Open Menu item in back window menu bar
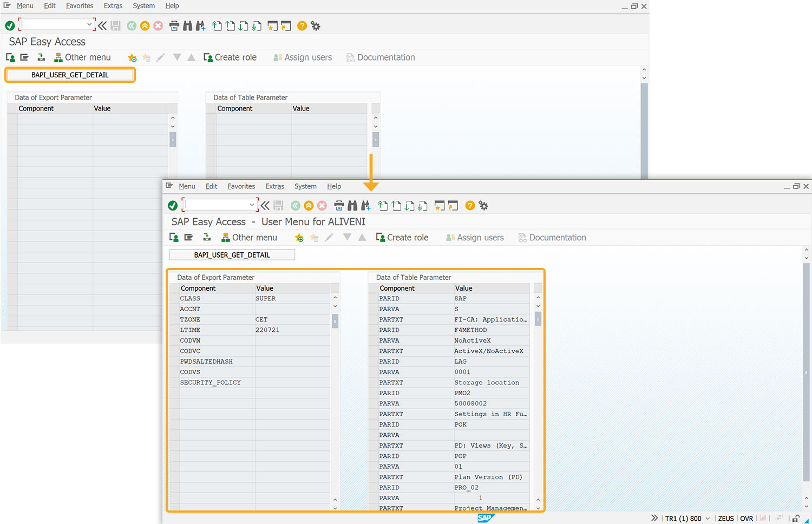812x524 pixels. [25, 6]
